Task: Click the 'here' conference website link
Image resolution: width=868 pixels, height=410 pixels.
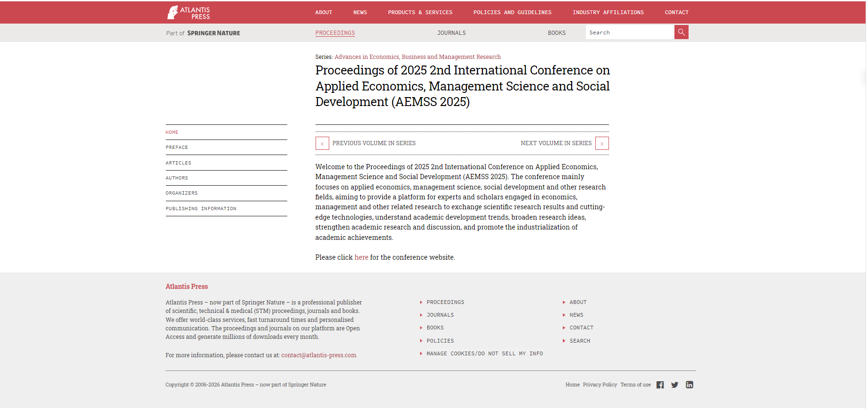Action: point(361,257)
